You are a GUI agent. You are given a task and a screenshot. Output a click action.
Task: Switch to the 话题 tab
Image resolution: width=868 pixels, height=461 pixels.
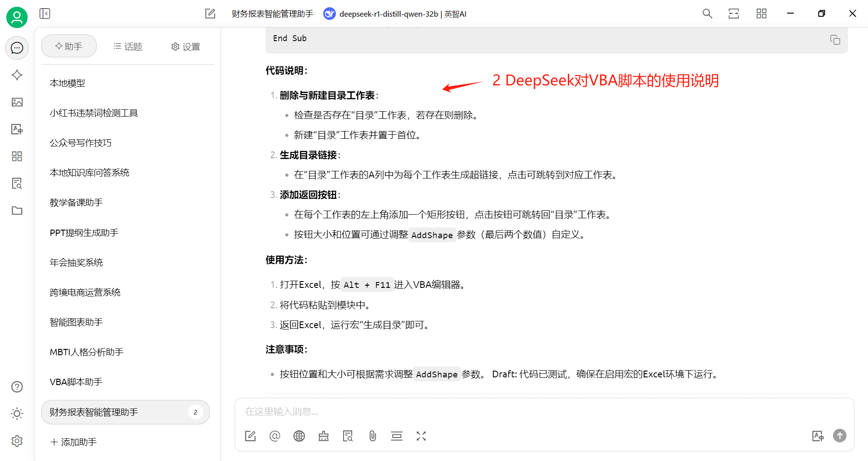pyautogui.click(x=128, y=47)
